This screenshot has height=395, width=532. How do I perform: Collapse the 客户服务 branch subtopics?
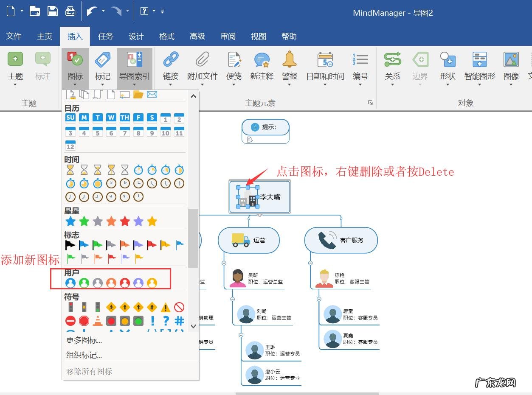310,263
